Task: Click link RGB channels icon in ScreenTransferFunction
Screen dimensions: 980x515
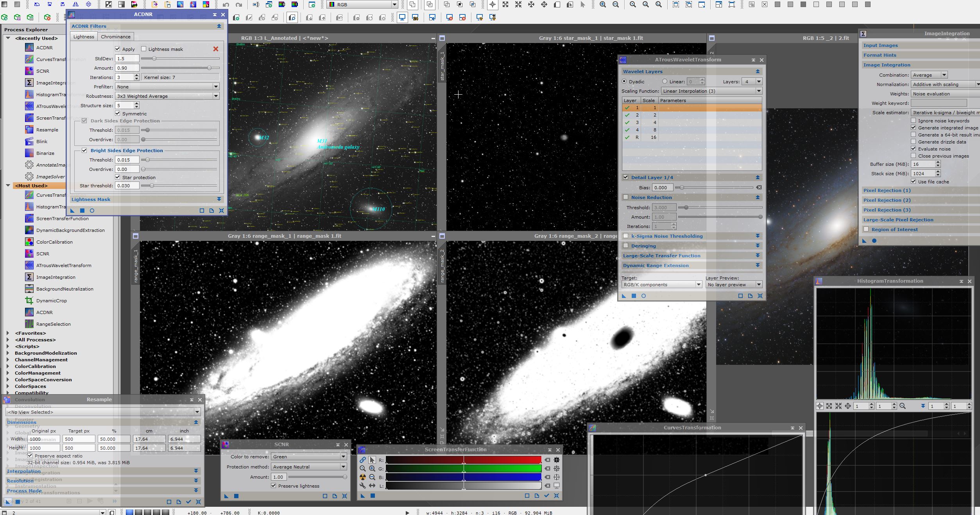Action: point(363,460)
